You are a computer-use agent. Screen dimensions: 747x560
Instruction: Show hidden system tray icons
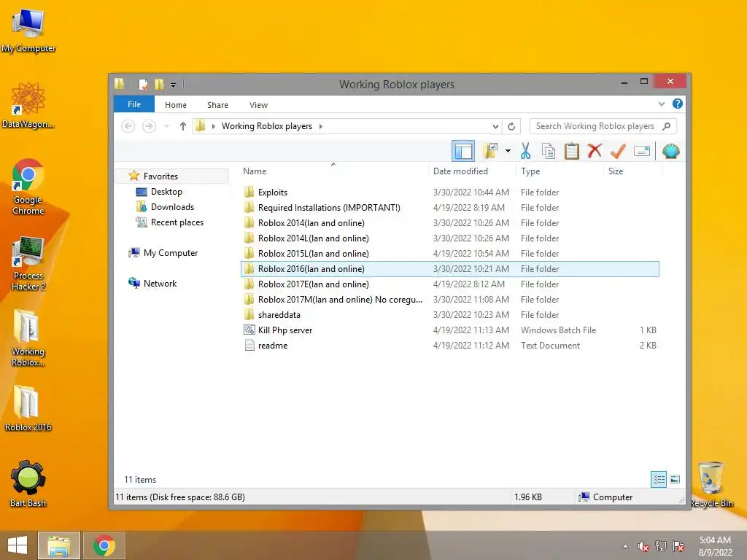[625, 546]
